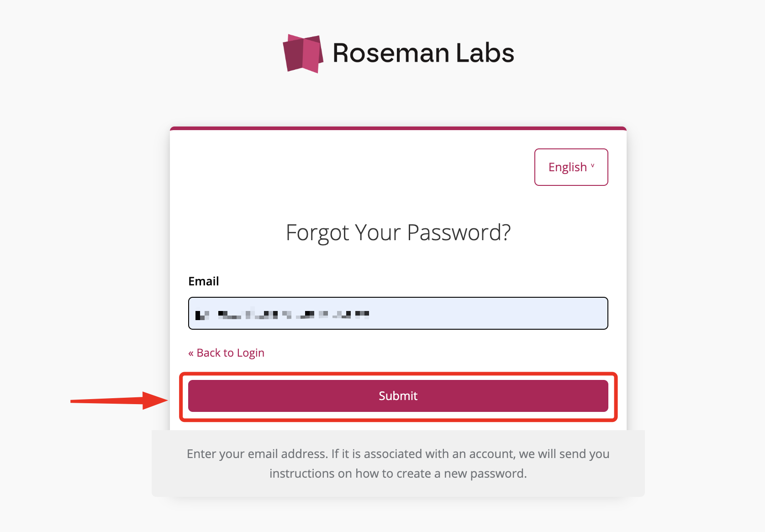Click the Roseman Labs cube logo icon
765x532 pixels.
303,53
